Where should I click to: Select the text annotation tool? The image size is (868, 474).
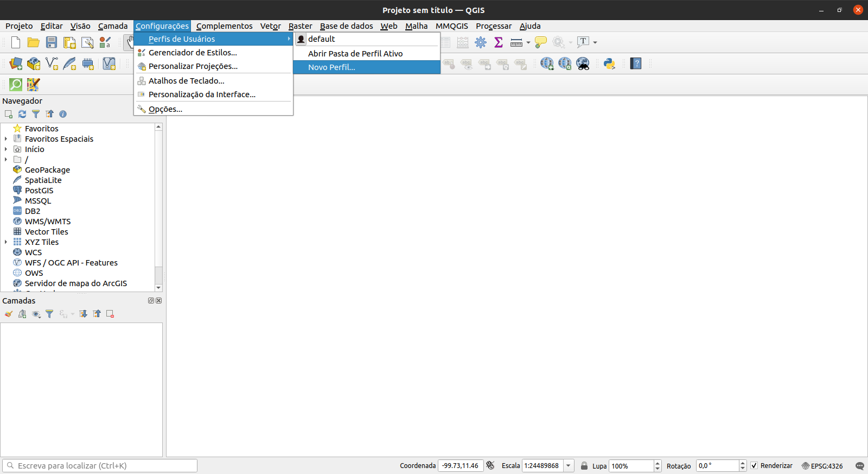pos(583,42)
